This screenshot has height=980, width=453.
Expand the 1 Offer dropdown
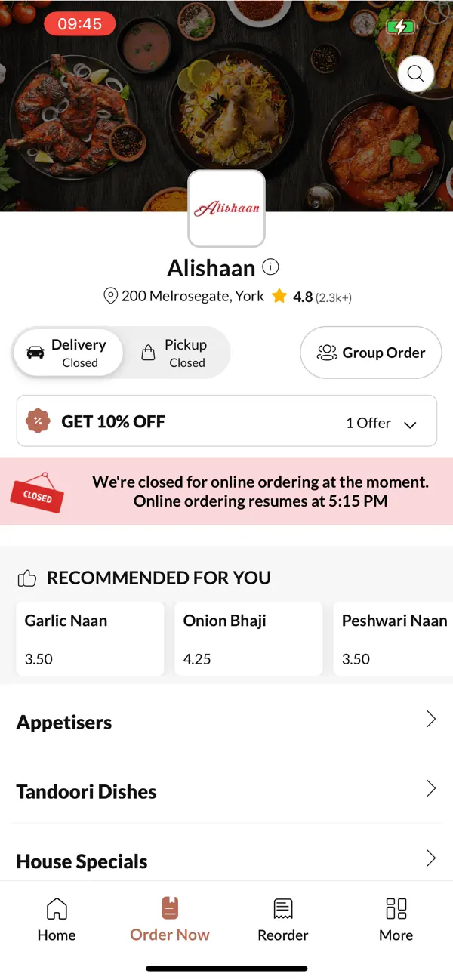[x=381, y=424]
